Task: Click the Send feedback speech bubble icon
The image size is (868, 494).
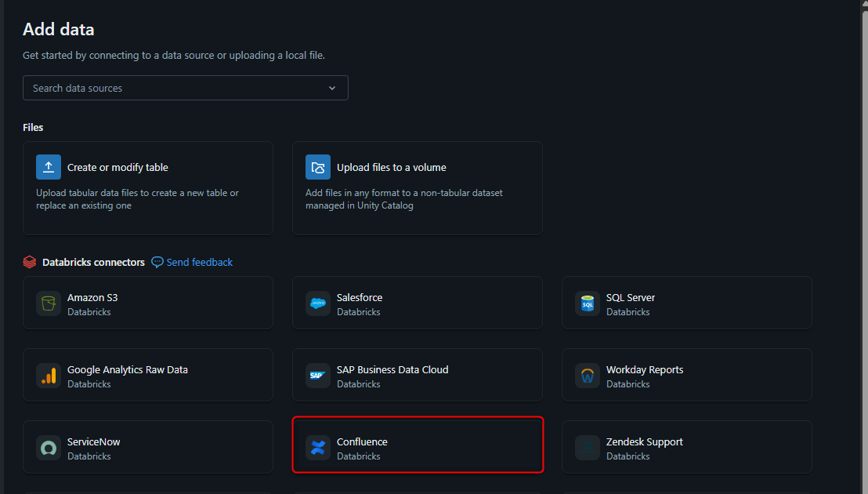Action: click(x=157, y=262)
